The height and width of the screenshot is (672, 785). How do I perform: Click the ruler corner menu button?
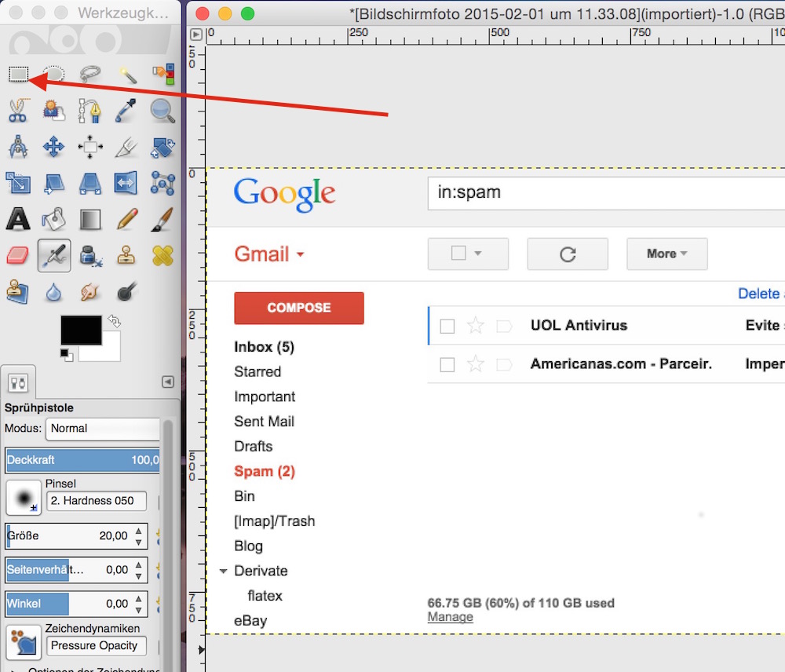pos(196,35)
